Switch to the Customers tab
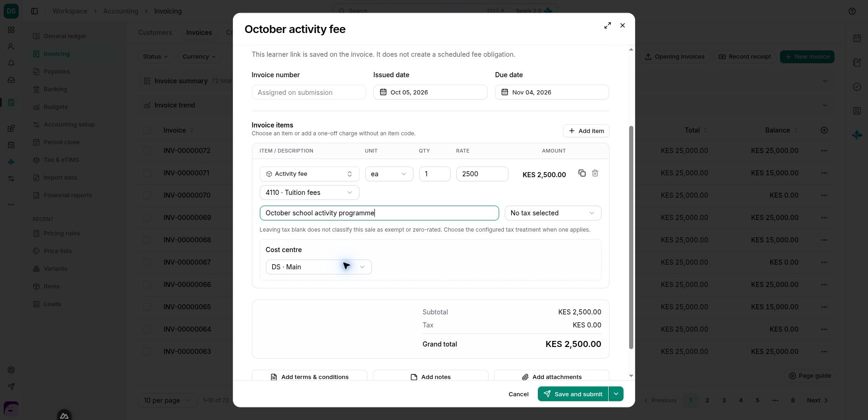Image resolution: width=868 pixels, height=420 pixels. click(155, 33)
